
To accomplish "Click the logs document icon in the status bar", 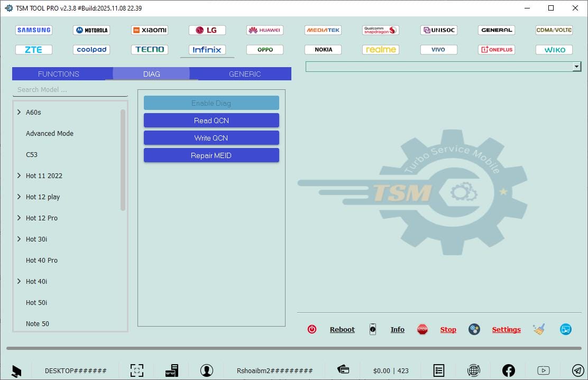I will coord(439,370).
